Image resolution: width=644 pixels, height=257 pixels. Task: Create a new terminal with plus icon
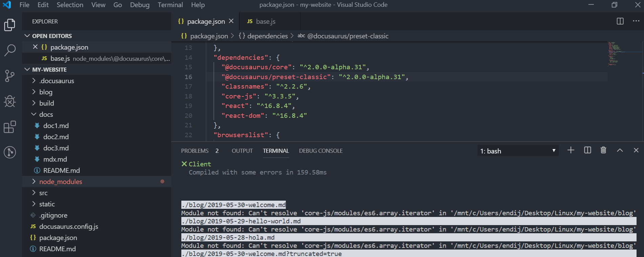571,150
